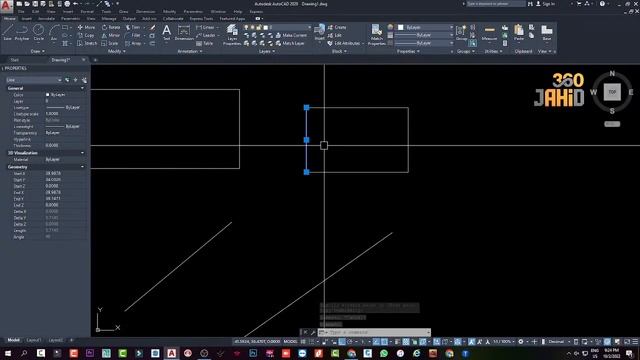Expand the Annotation panel dropdown

click(190, 51)
